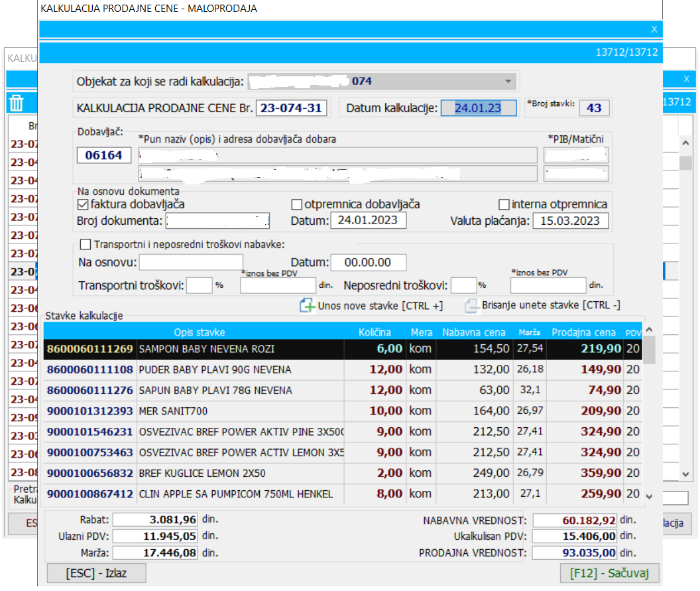Select the SAMPON BABY NEVENA ROZI row
Screen dimensions: 700x591
(x=343, y=349)
